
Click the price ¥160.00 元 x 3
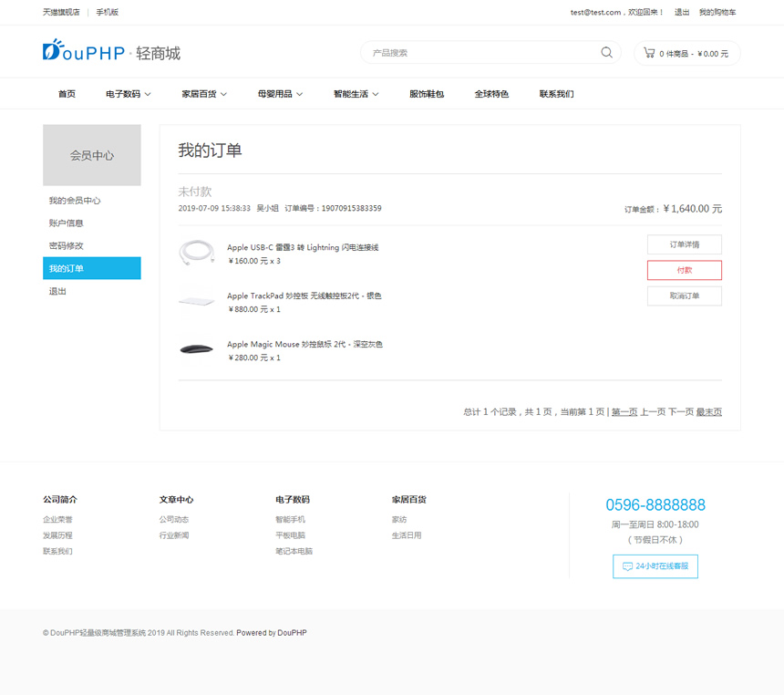pos(254,261)
